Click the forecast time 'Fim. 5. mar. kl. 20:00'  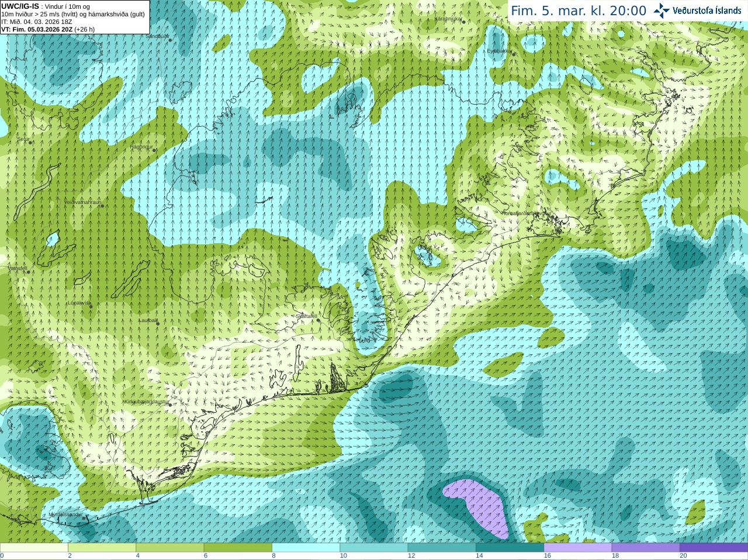click(579, 11)
